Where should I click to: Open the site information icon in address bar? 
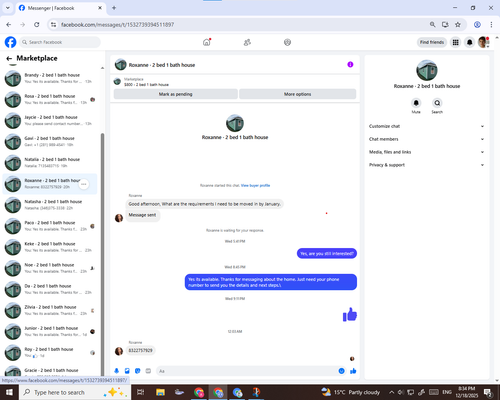click(53, 25)
